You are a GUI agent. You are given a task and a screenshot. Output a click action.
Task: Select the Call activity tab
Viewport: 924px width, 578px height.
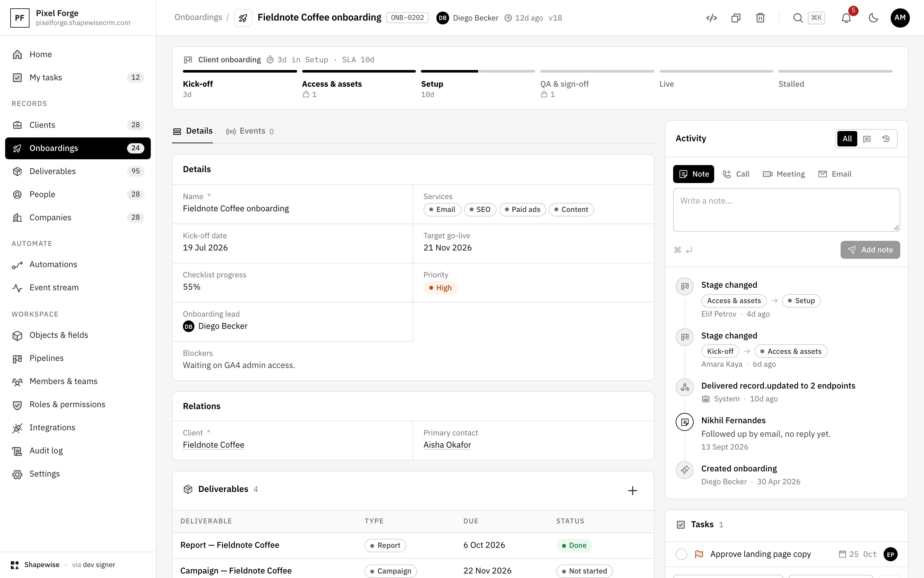pos(736,174)
